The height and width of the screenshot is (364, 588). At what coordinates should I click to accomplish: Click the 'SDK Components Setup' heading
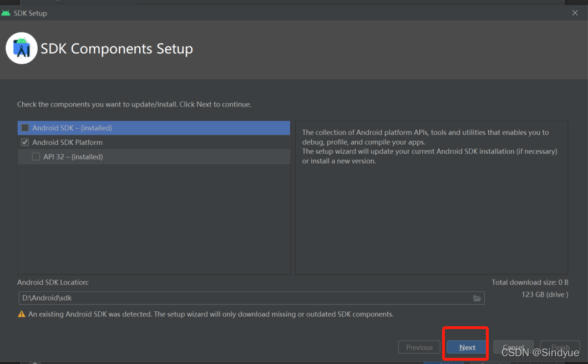coord(116,49)
